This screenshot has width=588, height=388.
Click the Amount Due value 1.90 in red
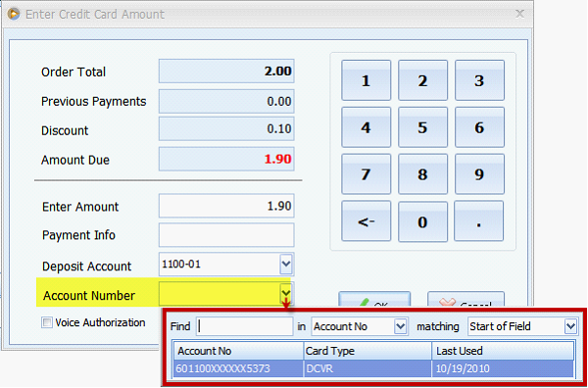[x=226, y=159]
